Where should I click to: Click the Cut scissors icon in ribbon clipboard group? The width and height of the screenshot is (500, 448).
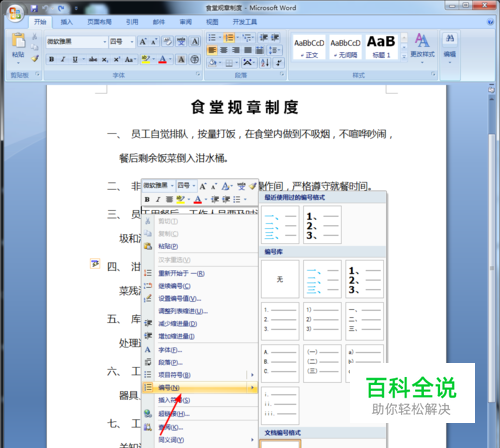click(34, 36)
